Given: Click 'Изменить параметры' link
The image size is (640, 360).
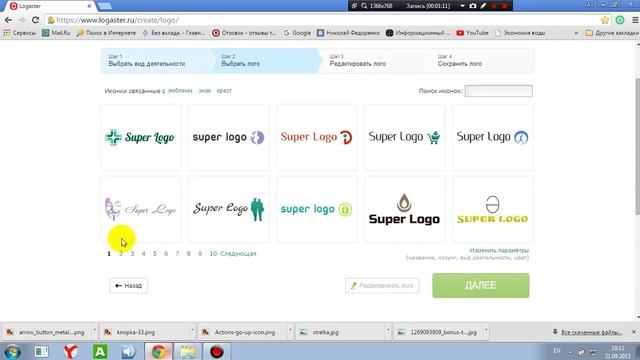Looking at the screenshot, I should click(x=499, y=250).
